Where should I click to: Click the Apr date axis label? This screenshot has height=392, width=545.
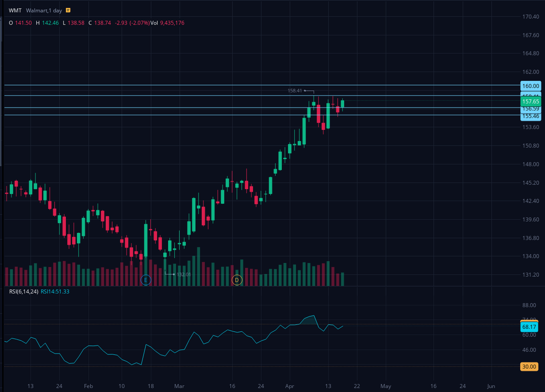coord(290,386)
